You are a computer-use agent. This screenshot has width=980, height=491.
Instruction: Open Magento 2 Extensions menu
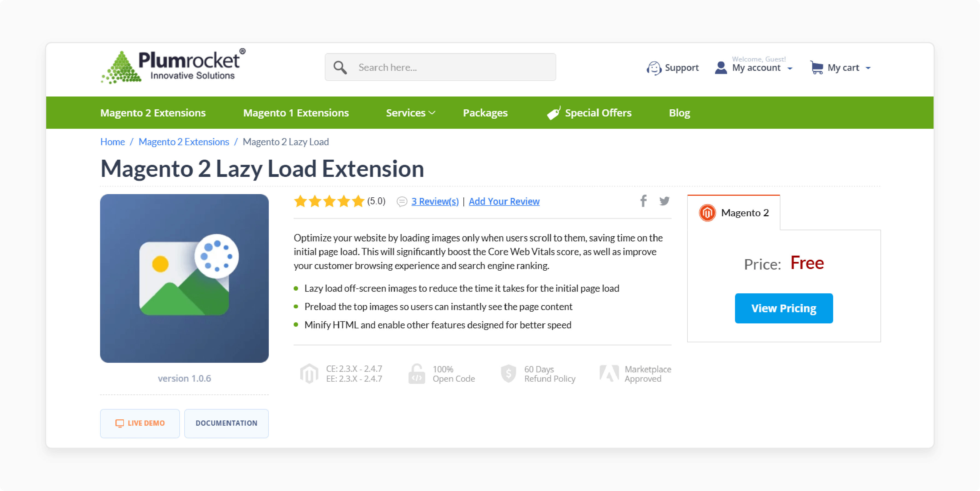point(153,113)
